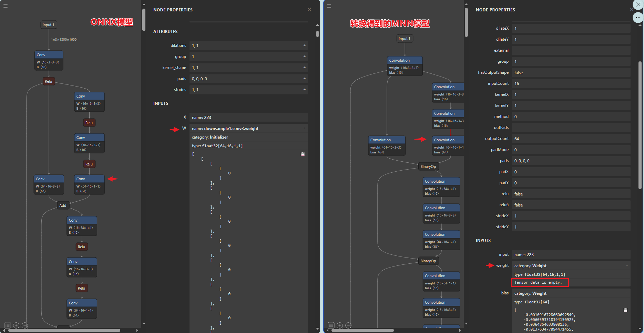
Task: Click the outputCount value 64
Action: (x=571, y=139)
